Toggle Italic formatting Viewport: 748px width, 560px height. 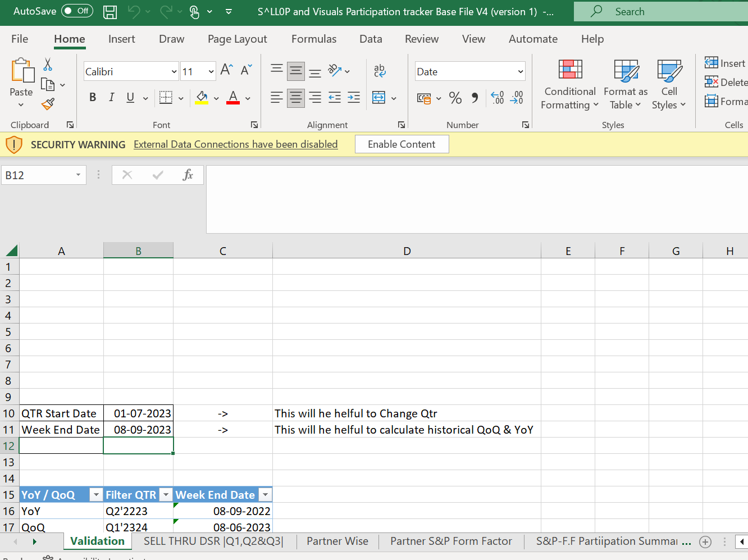coord(111,98)
